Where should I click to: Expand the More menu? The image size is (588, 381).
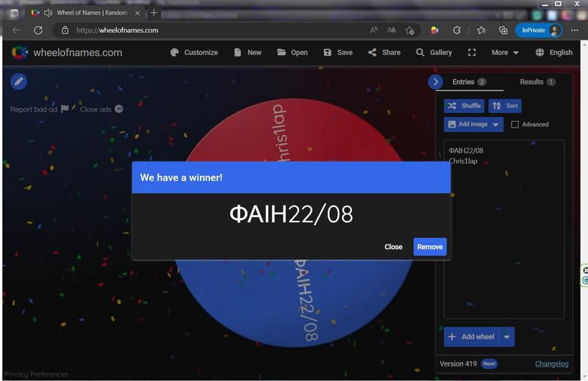tap(505, 52)
